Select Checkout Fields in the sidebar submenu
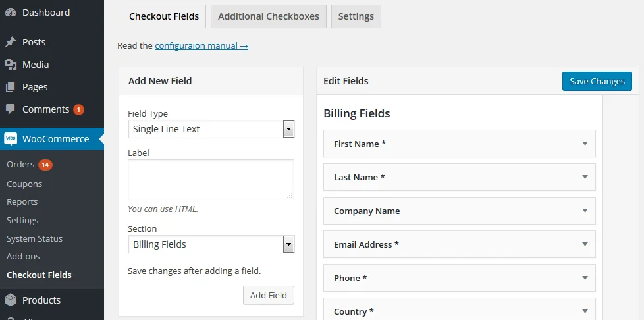Screen dimensions: 644x320 tap(39, 275)
